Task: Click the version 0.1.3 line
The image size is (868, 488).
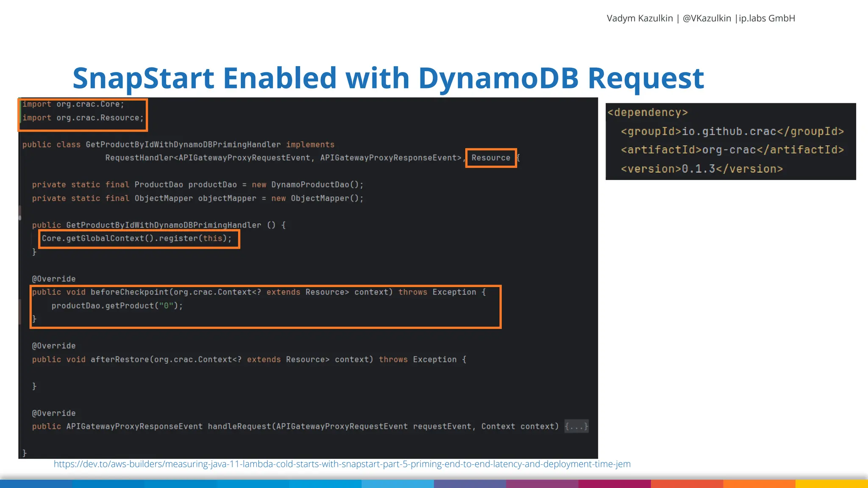Action: tap(701, 169)
